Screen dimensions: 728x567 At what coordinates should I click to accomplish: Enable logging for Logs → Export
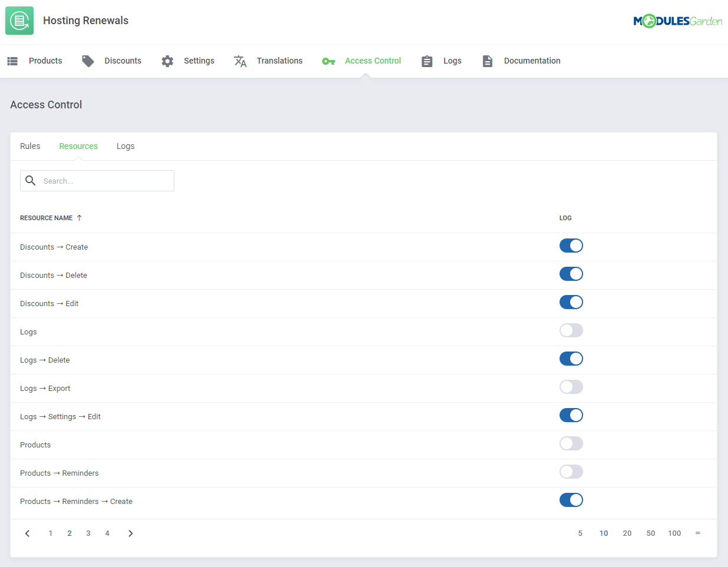(571, 387)
